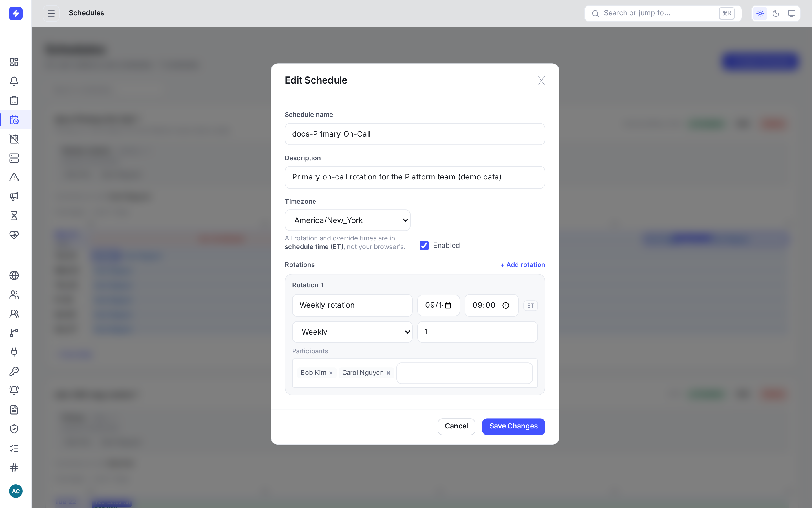This screenshot has height=508, width=812.
Task: Focus the Description input field
Action: coord(415,177)
